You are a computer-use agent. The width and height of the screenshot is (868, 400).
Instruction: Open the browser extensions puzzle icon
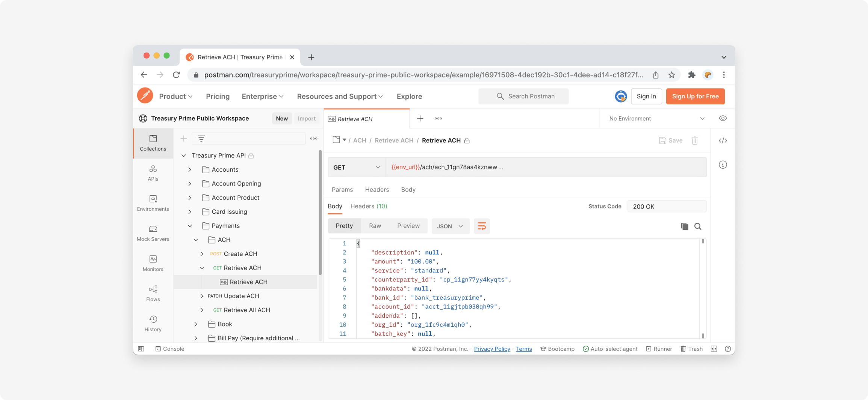(x=691, y=75)
